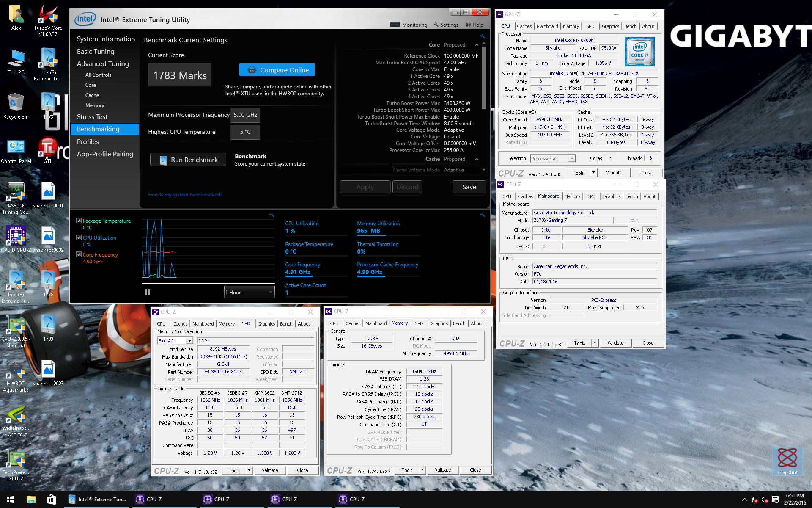Open the Alex user folder desktop icon

[x=16, y=18]
